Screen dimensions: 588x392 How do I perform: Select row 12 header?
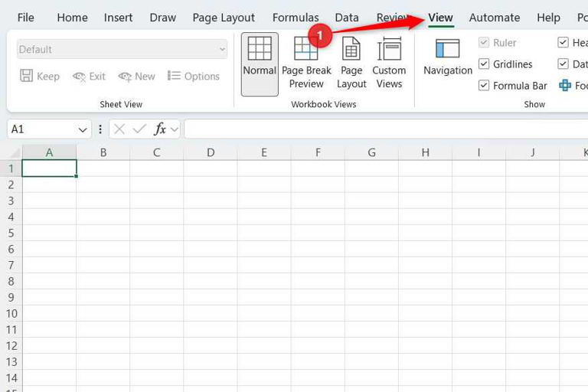11,346
